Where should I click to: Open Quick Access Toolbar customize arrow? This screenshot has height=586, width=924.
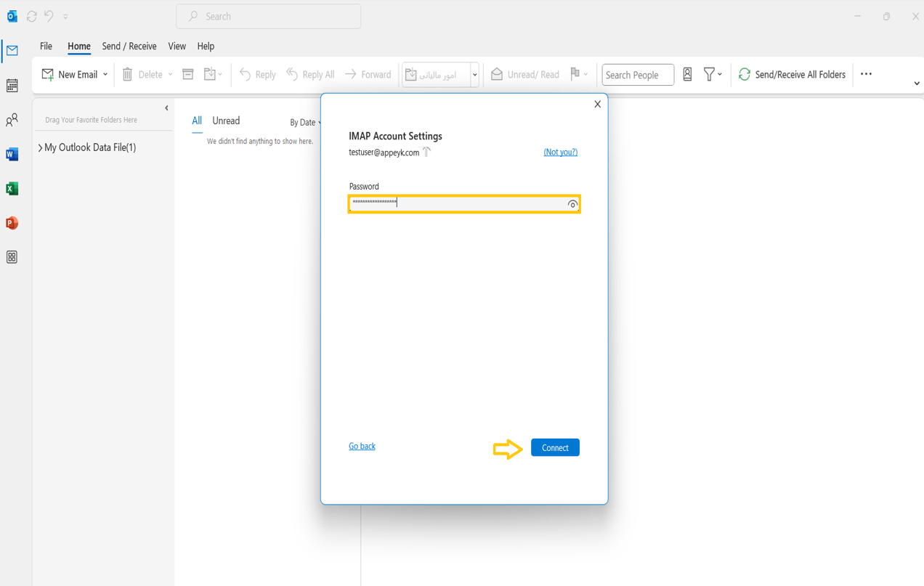pyautogui.click(x=65, y=16)
